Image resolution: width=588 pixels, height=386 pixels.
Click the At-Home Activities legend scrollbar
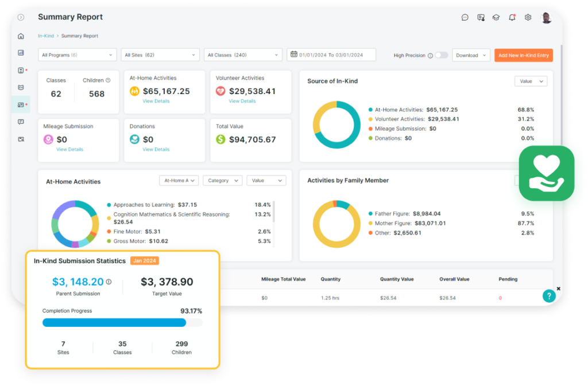coord(274,212)
